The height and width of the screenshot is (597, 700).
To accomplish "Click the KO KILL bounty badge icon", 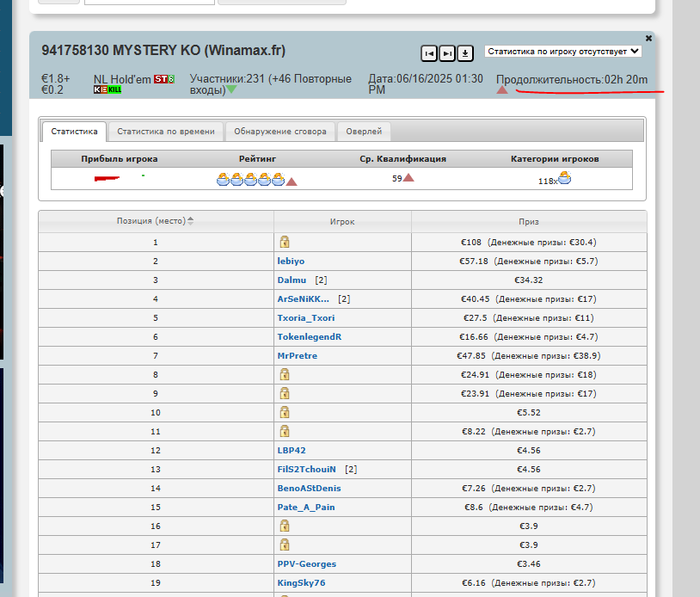I will click(x=107, y=90).
